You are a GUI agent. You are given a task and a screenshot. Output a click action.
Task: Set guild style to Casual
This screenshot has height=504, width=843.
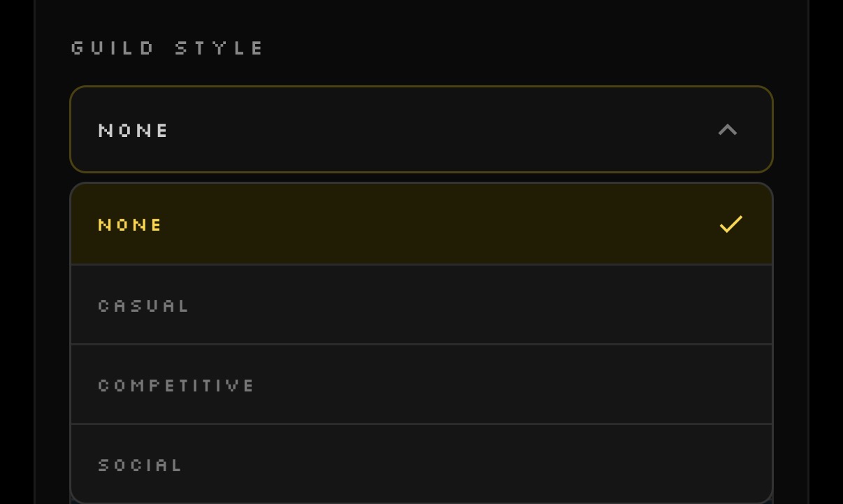(421, 305)
